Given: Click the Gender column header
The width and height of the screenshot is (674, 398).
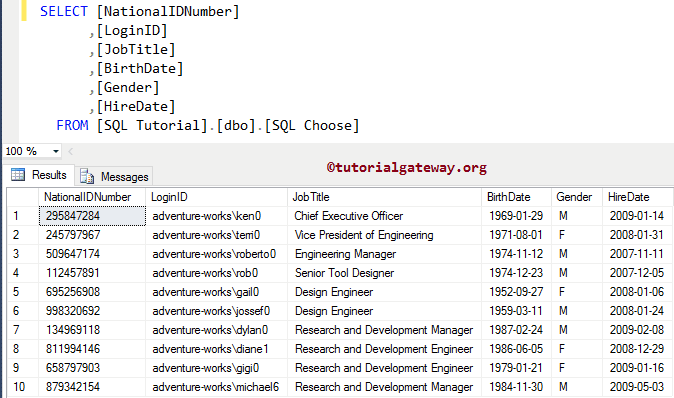Looking at the screenshot, I should click(x=576, y=197).
